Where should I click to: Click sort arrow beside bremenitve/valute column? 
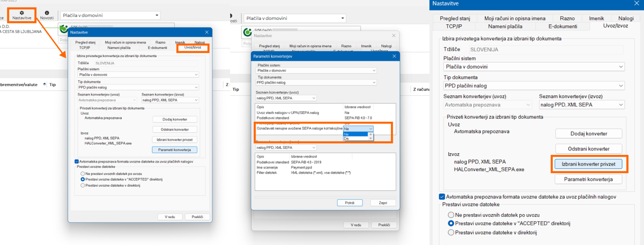(x=44, y=84)
